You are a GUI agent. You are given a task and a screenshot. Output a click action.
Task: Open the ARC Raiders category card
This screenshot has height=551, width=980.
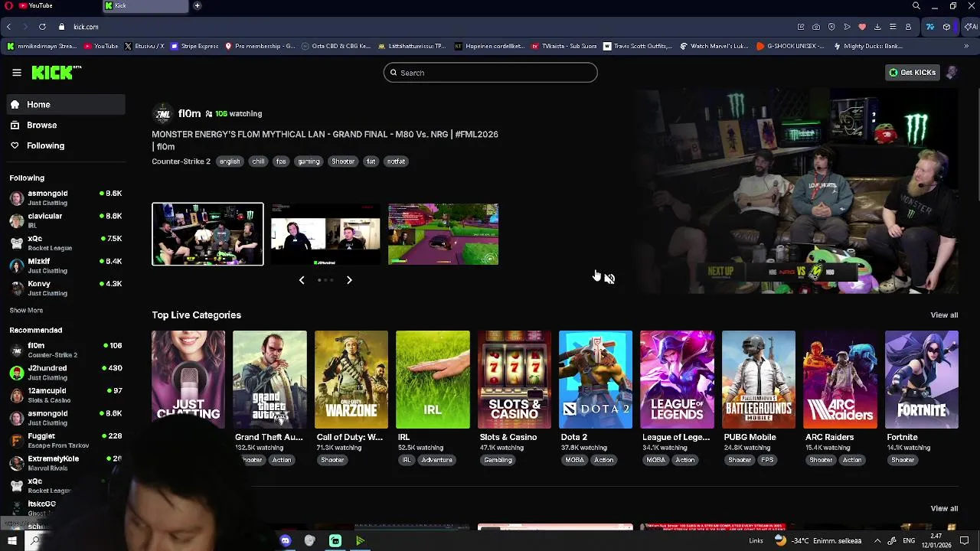pyautogui.click(x=840, y=380)
